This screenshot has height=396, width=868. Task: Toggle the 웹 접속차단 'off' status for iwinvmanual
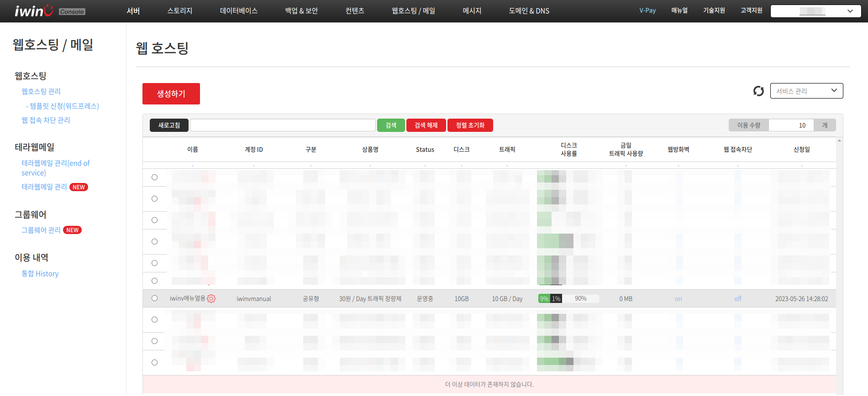pos(737,299)
